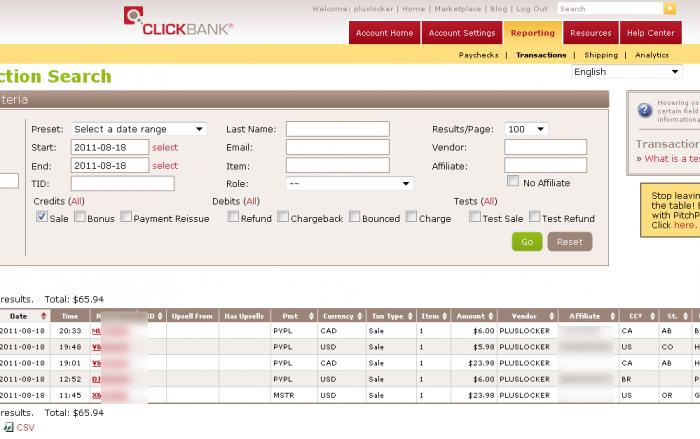The height and width of the screenshot is (439, 700).
Task: Click the Debits All link
Action: click(252, 201)
